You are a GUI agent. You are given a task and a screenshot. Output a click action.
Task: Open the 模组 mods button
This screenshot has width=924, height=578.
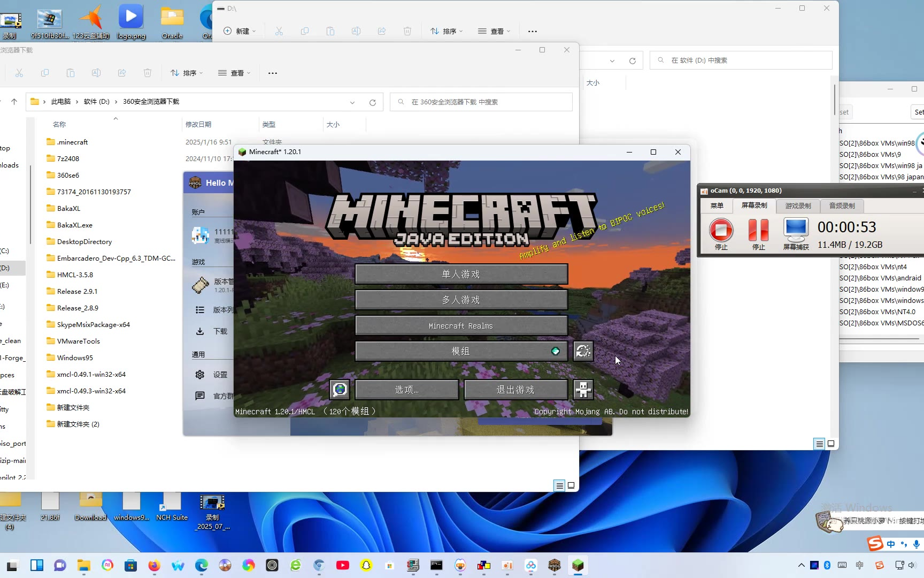click(x=461, y=351)
